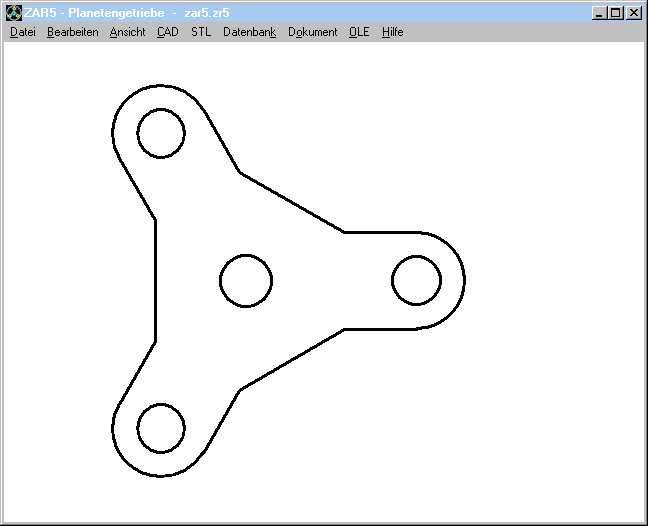Open the Dokument menu

tap(312, 32)
